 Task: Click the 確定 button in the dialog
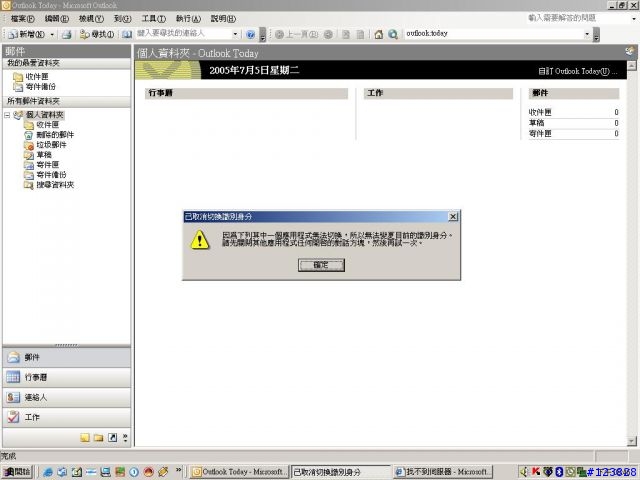tap(321, 265)
